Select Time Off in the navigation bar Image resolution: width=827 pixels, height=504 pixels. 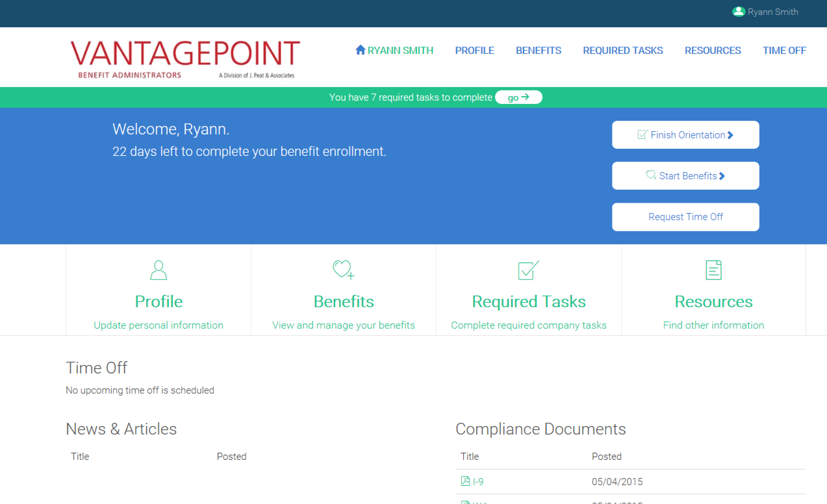point(784,50)
